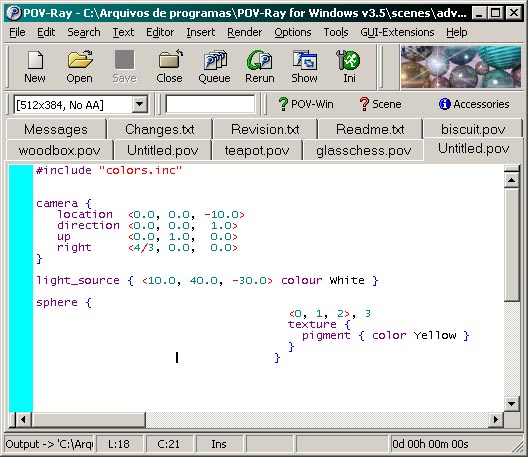
Task: Click the #include "colors.inc" line
Action: point(109,170)
